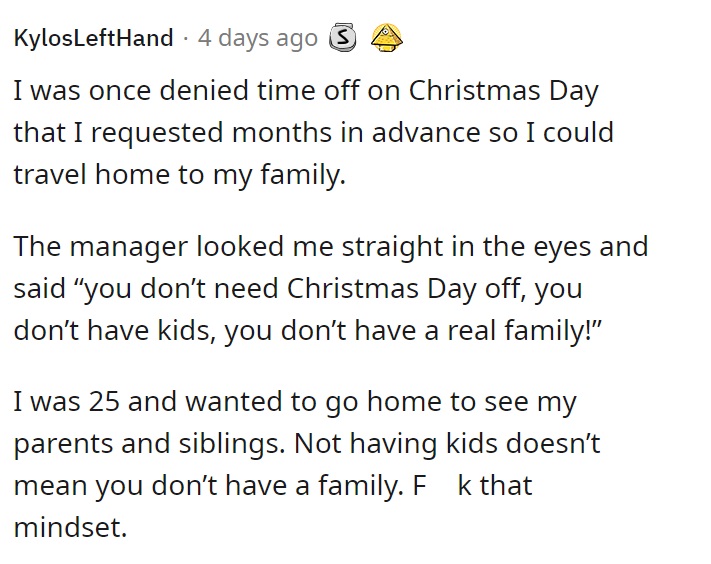This screenshot has height=564, width=711.
Task: Click the phrase 'Not having kids doesn't'
Action: pos(447,444)
